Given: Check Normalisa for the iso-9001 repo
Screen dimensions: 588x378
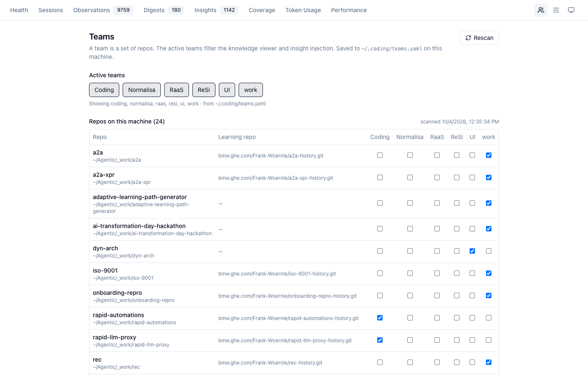Looking at the screenshot, I should (410, 273).
